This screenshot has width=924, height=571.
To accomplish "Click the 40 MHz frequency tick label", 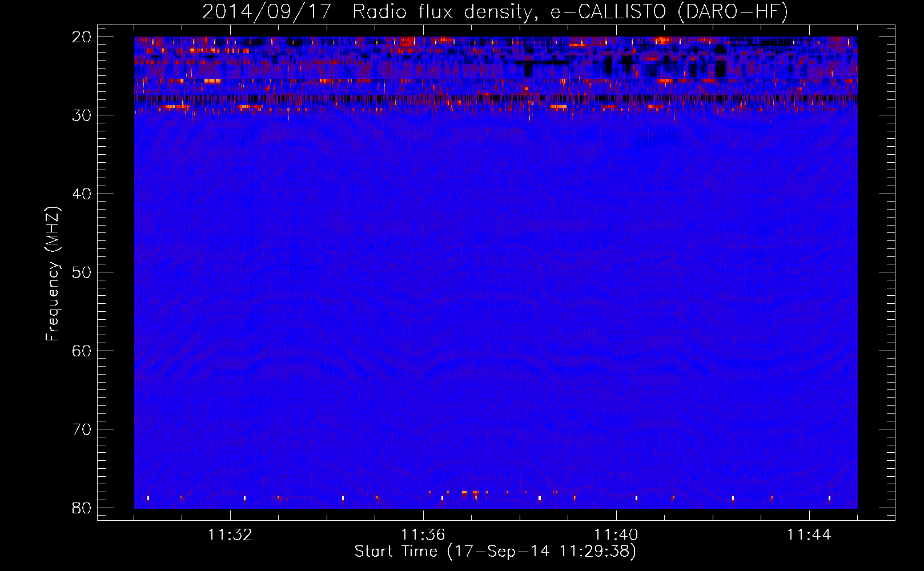I will pos(82,194).
